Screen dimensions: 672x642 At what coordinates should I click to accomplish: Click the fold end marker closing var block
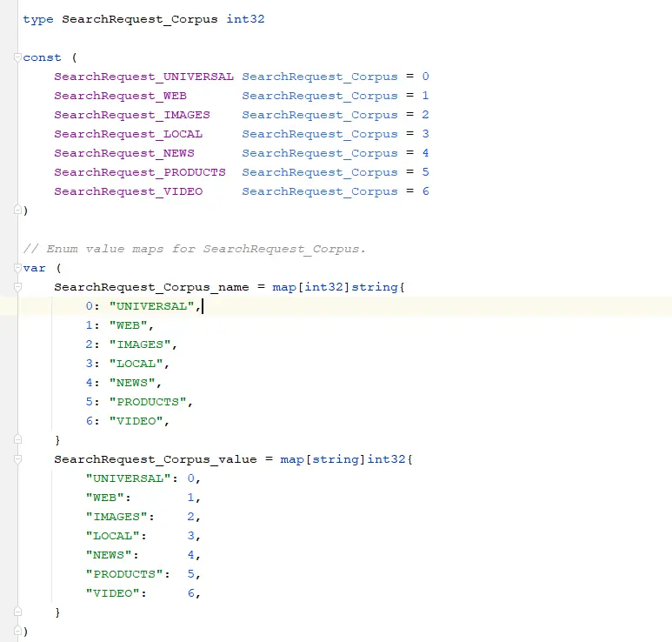click(17, 631)
